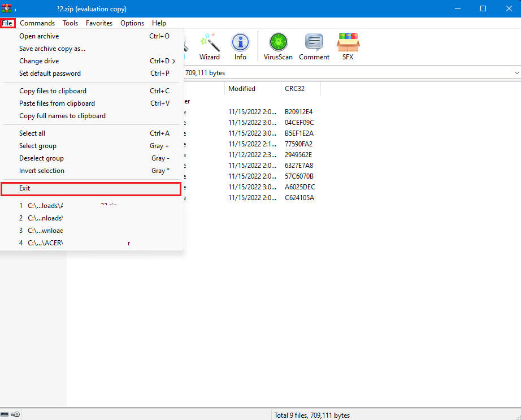The width and height of the screenshot is (521, 420).
Task: Open the Favorites menu
Action: click(99, 23)
